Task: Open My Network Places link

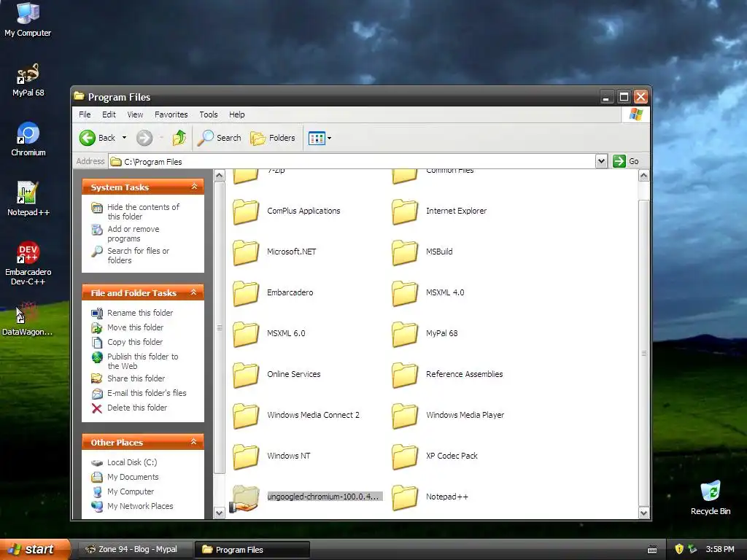Action: [140, 506]
